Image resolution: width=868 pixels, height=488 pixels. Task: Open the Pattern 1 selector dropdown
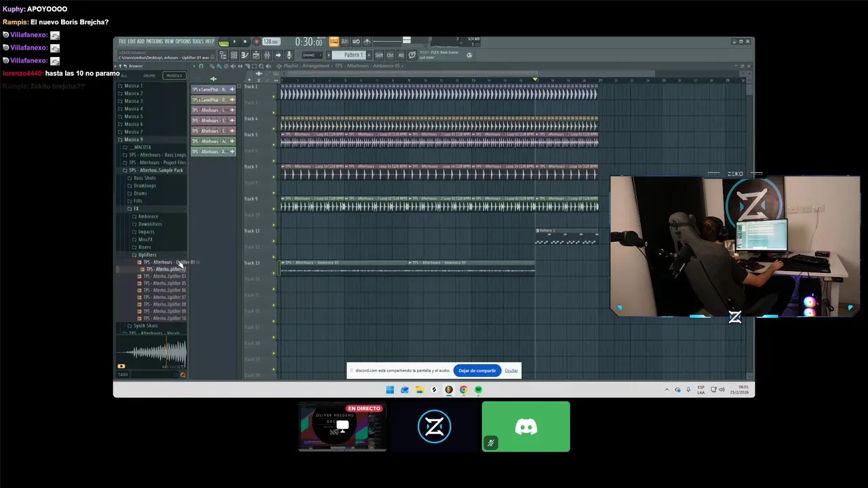click(350, 55)
